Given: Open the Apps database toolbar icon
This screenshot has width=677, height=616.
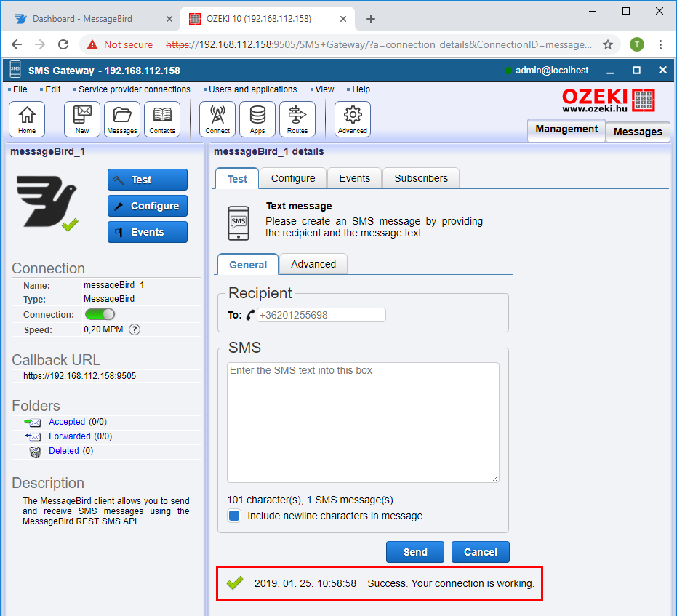Looking at the screenshot, I should point(257,119).
